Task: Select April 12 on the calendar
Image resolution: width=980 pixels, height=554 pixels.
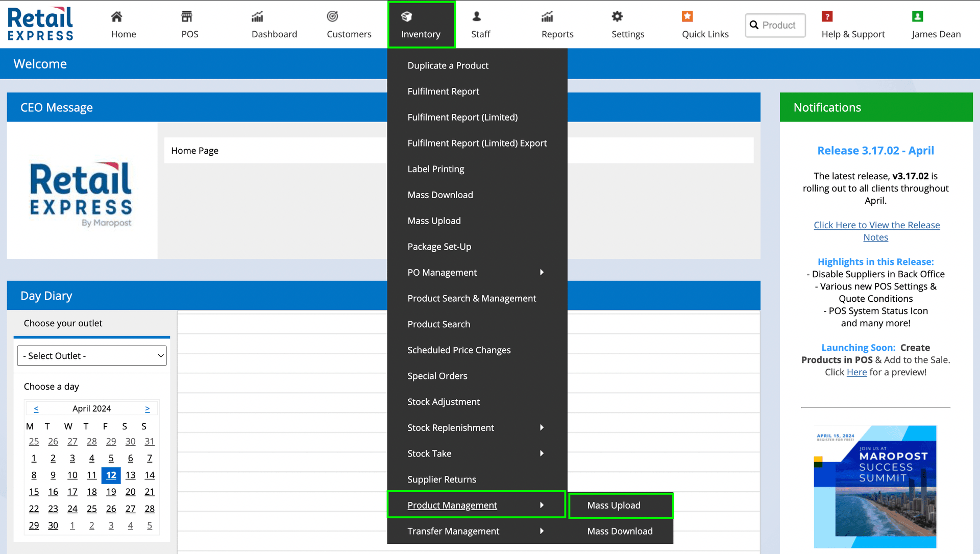Action: click(111, 475)
